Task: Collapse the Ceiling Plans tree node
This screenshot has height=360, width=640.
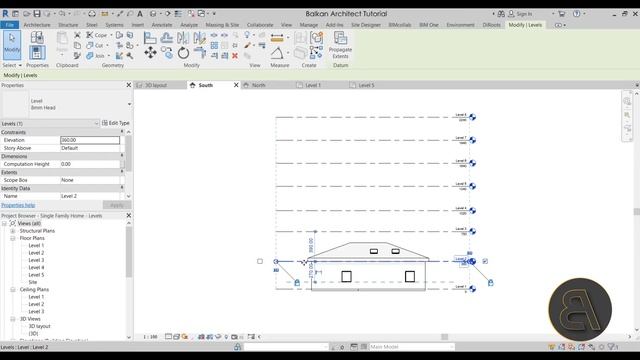Action: point(13,289)
